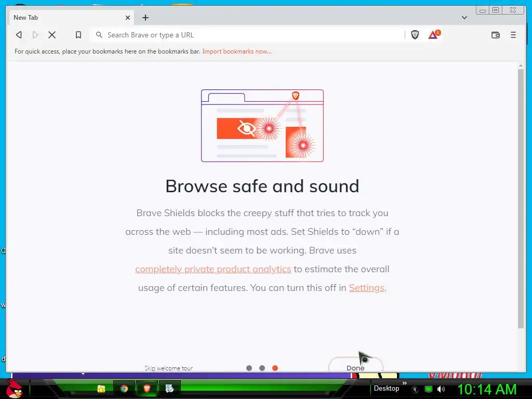
Task: Expand the tab search dropdown chevron
Action: 464,18
